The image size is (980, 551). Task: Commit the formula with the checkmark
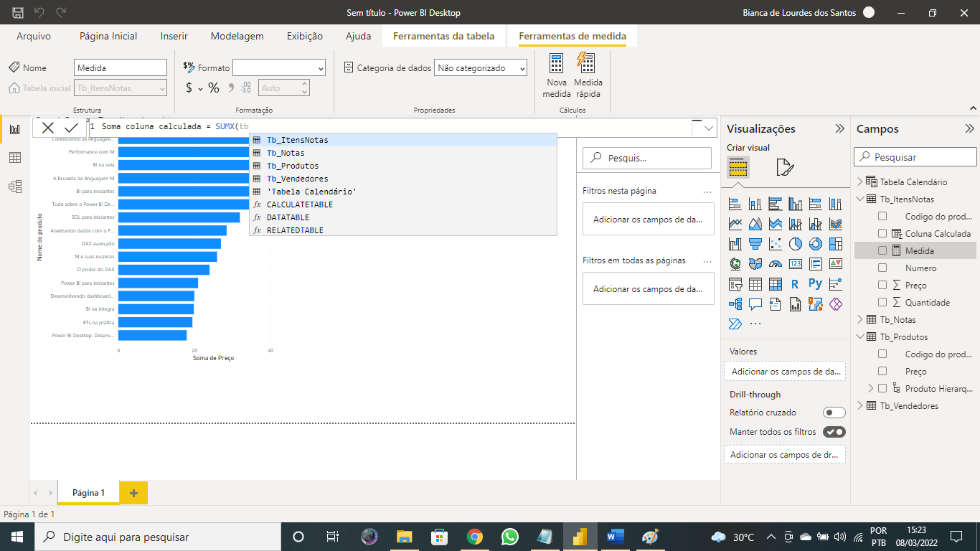click(x=70, y=128)
